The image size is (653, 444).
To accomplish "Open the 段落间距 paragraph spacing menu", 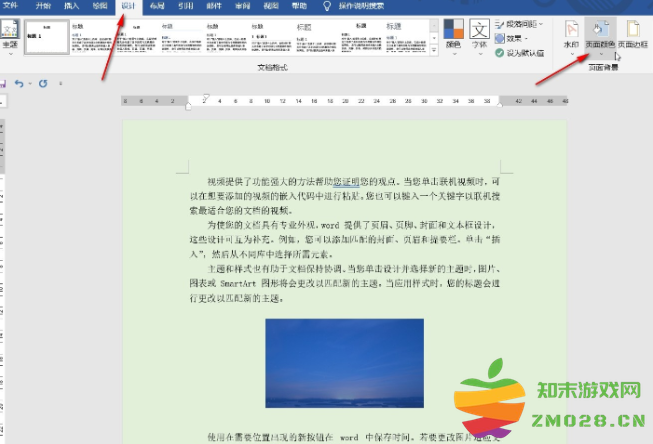I will tap(519, 25).
